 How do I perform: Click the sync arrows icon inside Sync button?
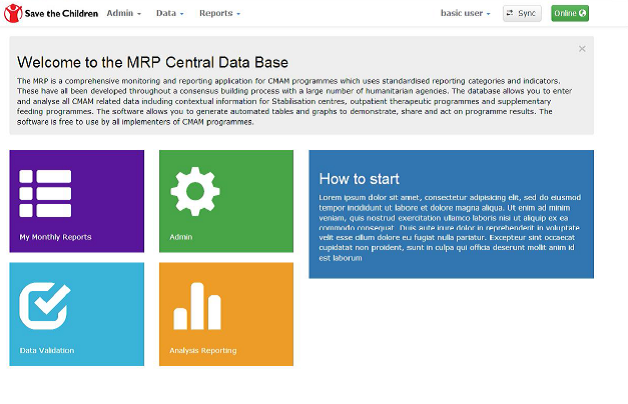click(x=510, y=13)
